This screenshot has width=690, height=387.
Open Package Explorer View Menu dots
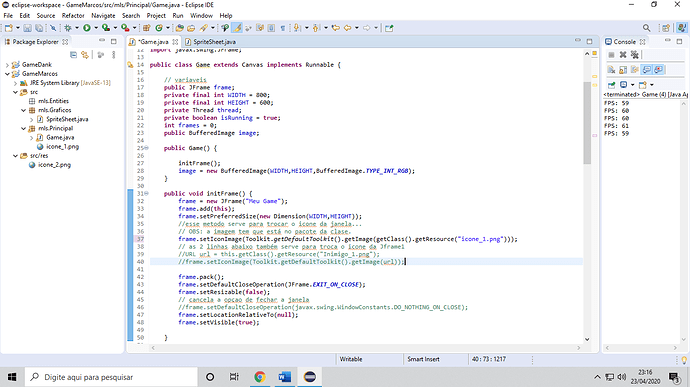(114, 55)
